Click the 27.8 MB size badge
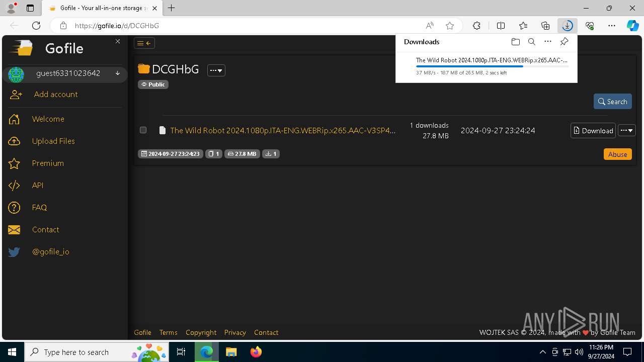 [242, 154]
